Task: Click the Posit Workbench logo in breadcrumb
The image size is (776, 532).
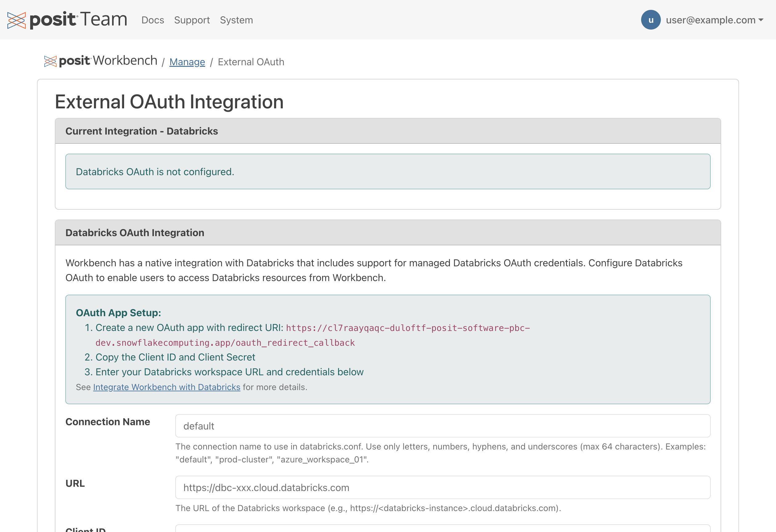Action: coord(100,61)
